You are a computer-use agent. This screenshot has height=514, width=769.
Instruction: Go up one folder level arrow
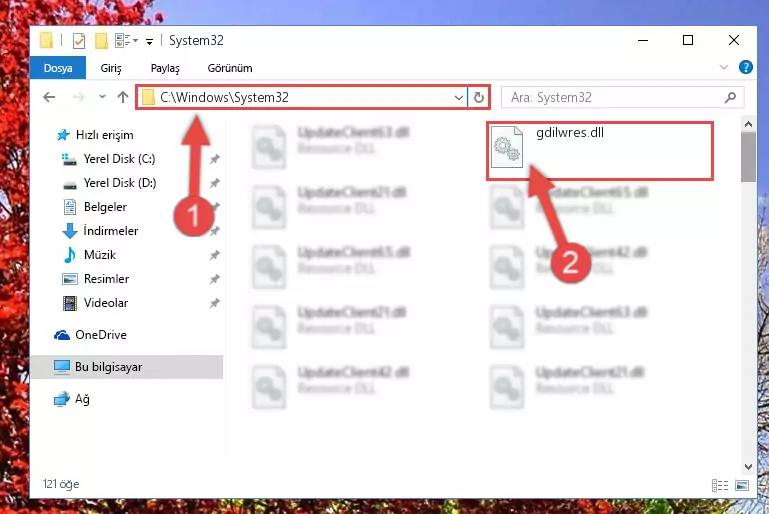pyautogui.click(x=123, y=97)
